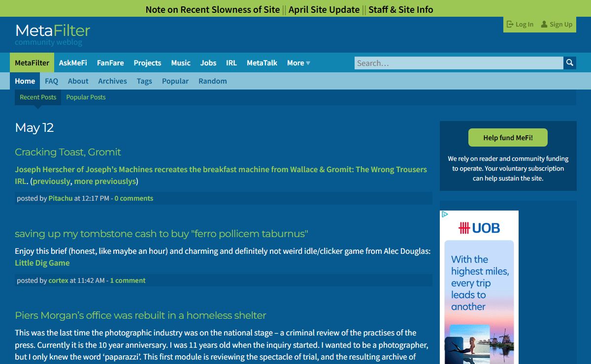Viewport: 591px width, 364px height.
Task: Click the reader and community funding message
Action: pos(508,169)
